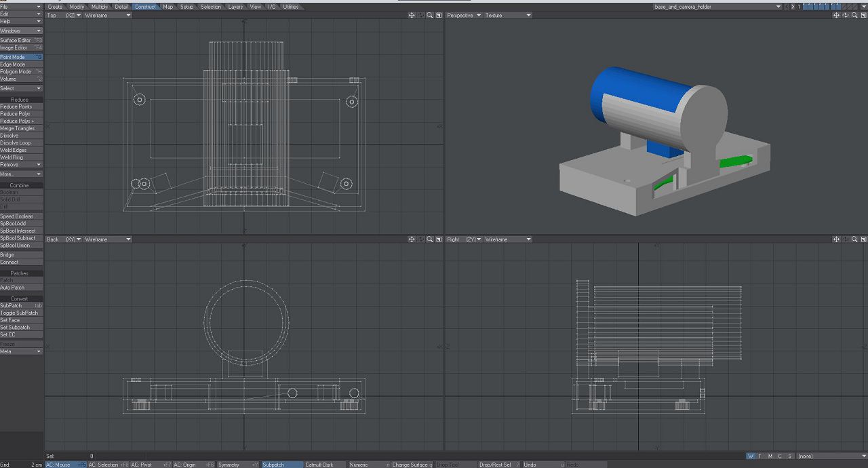Expand the Texture render style dropdown

pos(508,15)
